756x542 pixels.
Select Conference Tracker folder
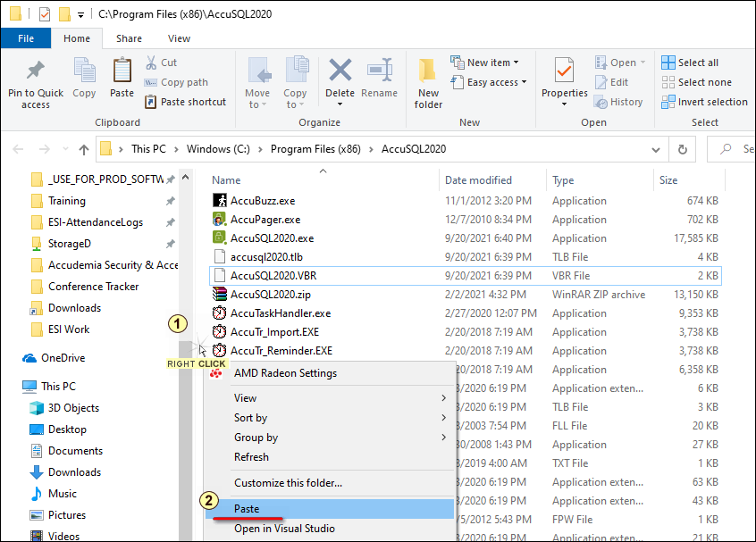(93, 287)
